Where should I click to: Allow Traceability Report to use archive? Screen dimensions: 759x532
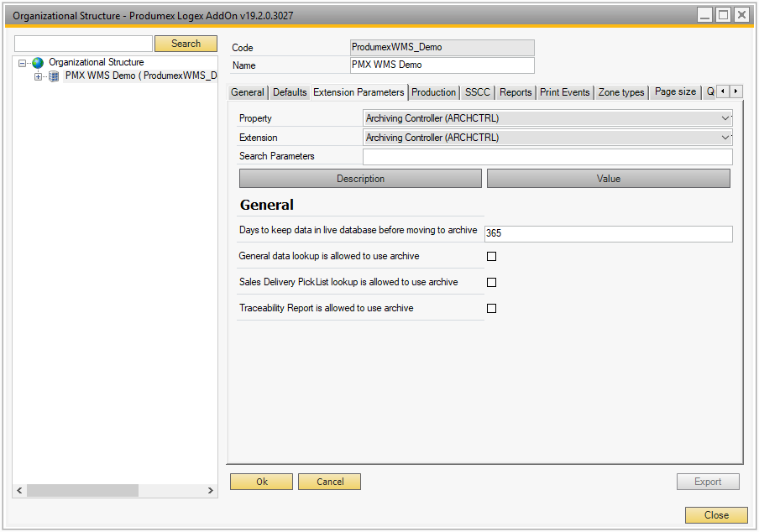click(x=491, y=308)
